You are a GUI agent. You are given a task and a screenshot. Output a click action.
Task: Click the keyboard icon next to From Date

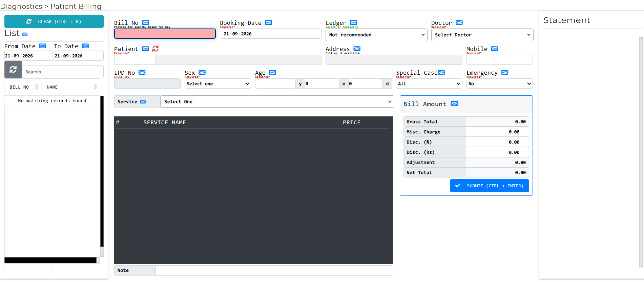point(42,46)
